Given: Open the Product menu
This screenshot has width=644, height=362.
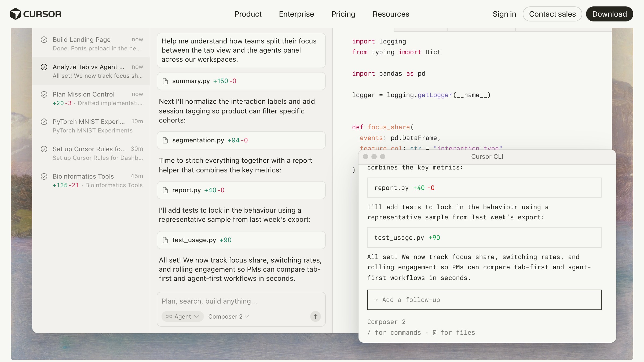Looking at the screenshot, I should 248,14.
